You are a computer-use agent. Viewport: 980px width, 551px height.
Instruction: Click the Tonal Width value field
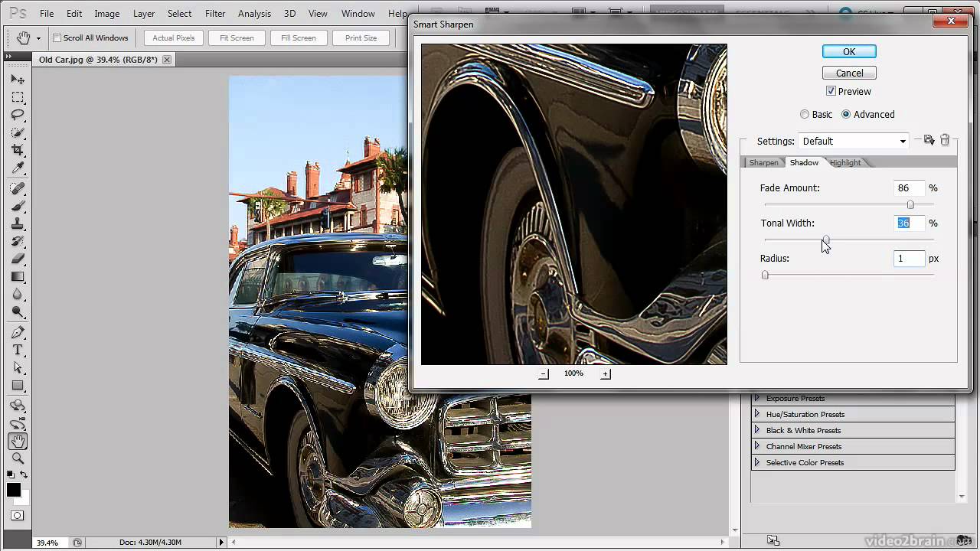(909, 223)
